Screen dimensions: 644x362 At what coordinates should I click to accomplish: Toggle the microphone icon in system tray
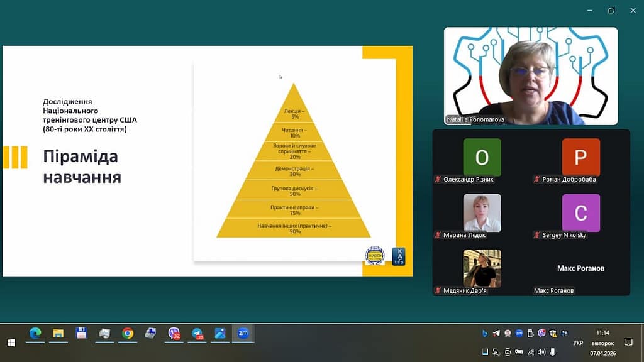click(x=553, y=352)
